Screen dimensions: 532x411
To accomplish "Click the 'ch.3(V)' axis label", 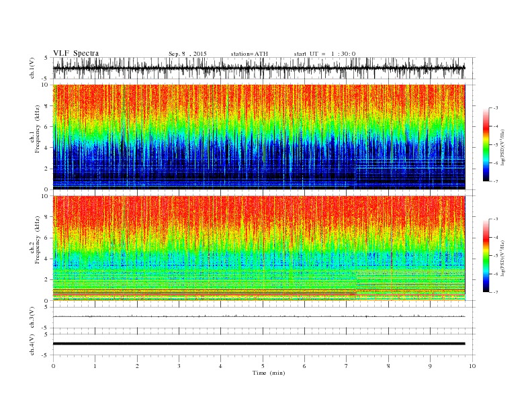I will tap(32, 318).
